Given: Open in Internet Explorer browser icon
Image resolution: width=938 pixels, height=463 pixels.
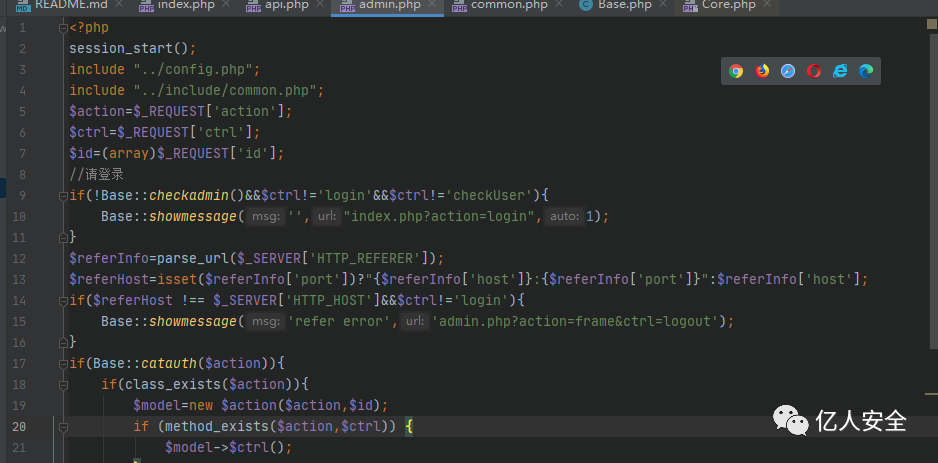Looking at the screenshot, I should (x=840, y=71).
